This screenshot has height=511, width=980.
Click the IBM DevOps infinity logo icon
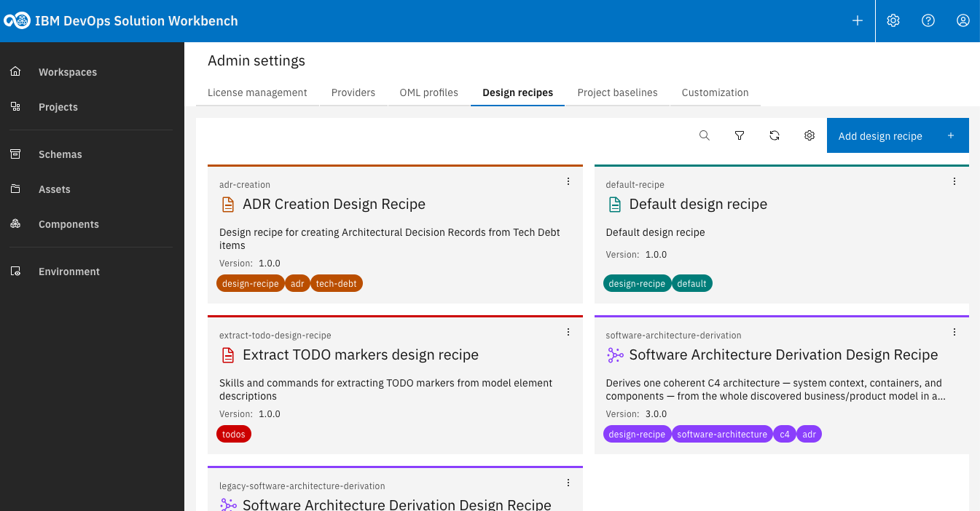[x=18, y=21]
